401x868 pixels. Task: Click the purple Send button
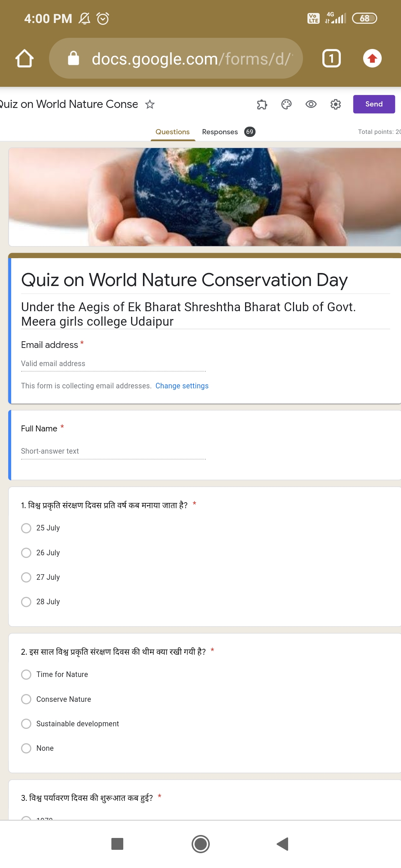click(x=374, y=104)
